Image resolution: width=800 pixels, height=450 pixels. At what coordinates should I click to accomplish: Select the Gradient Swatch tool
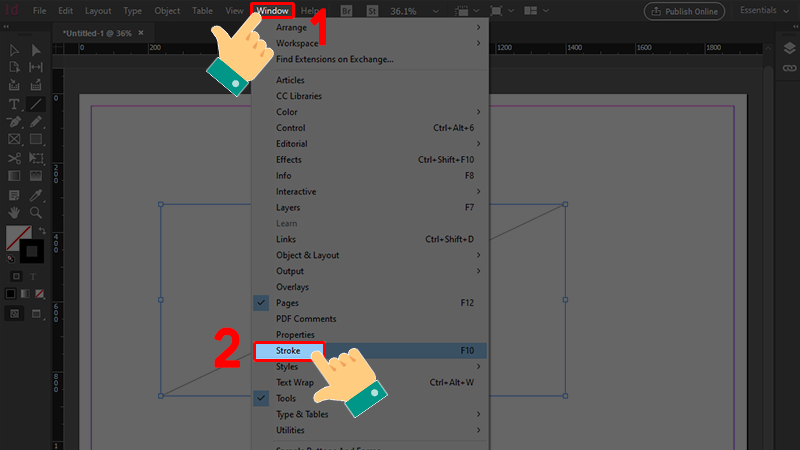coord(14,176)
